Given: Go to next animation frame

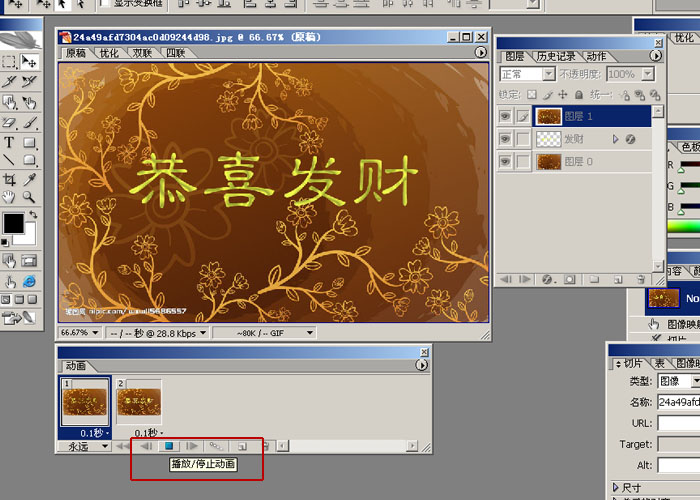Looking at the screenshot, I should 192,446.
